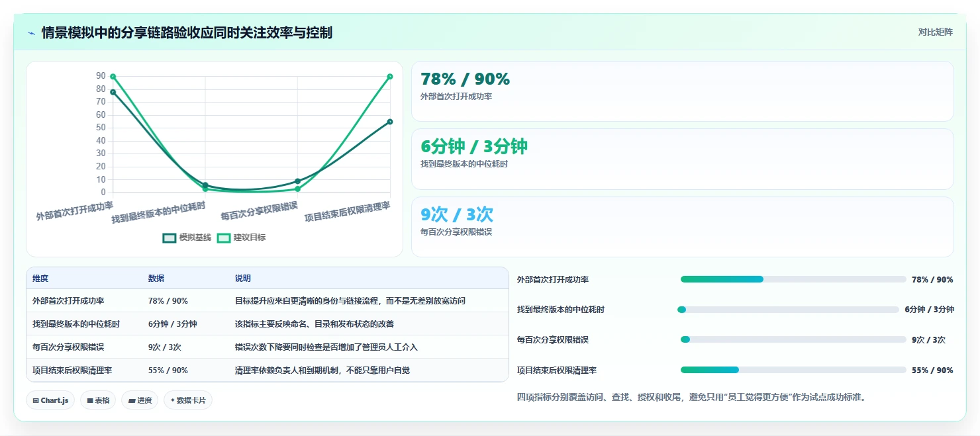Click the 对比矩阵 label in header
The height and width of the screenshot is (436, 980).
936,32
